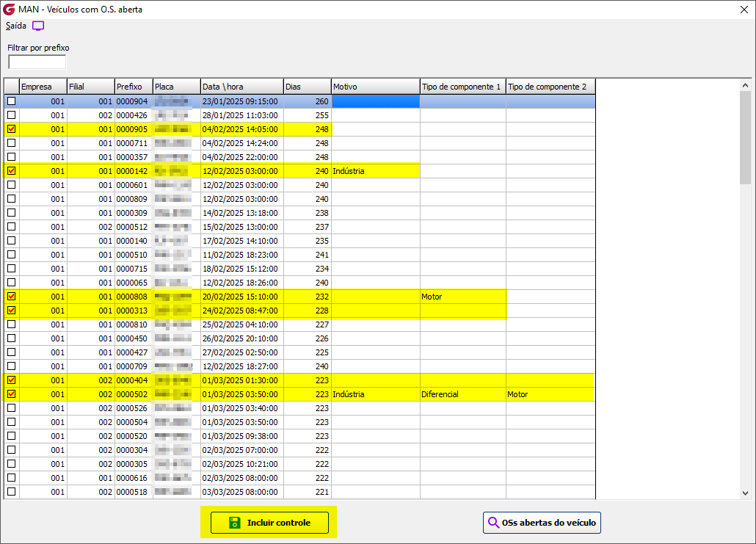Screen dimensions: 756x544
Task: Click the red G application logo icon
Action: pyautogui.click(x=9, y=9)
